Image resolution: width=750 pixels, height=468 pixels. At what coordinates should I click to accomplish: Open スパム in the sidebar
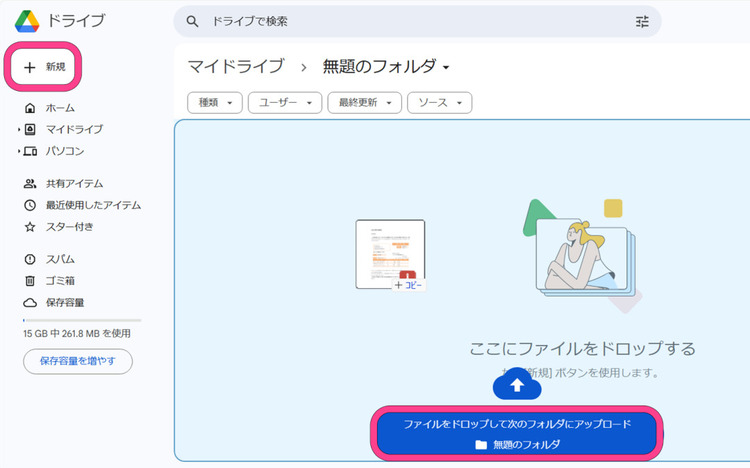[60, 259]
